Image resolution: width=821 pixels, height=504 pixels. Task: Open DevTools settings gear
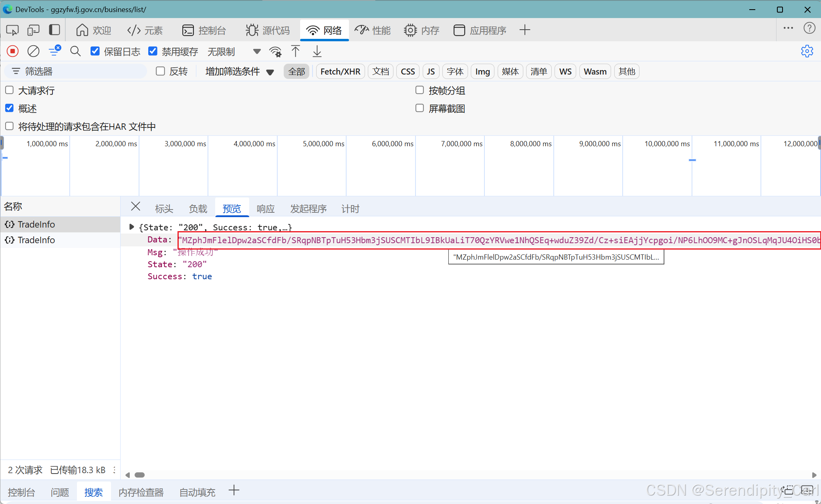807,51
